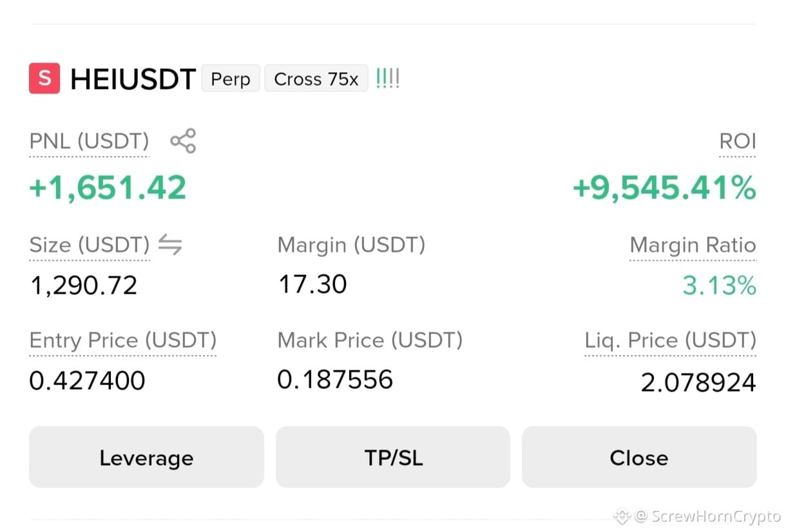Click the ScrewHornCrypto watermark logo
Image resolution: width=786 pixels, height=532 pixels.
point(622,515)
